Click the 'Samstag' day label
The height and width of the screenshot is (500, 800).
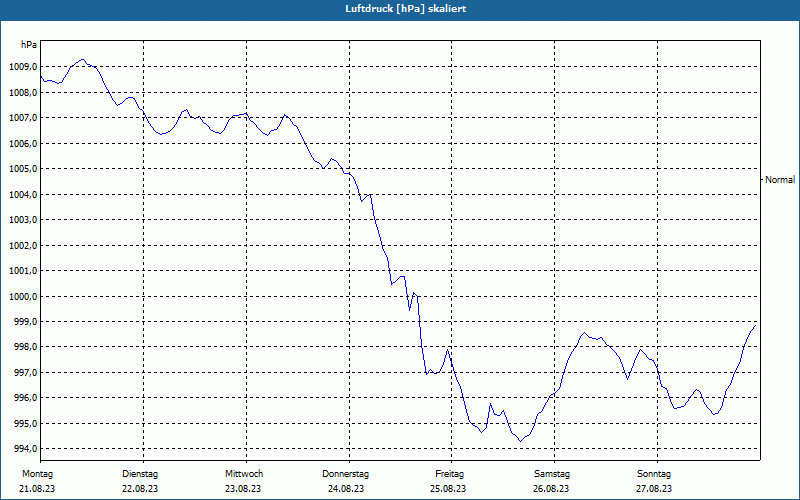(552, 474)
